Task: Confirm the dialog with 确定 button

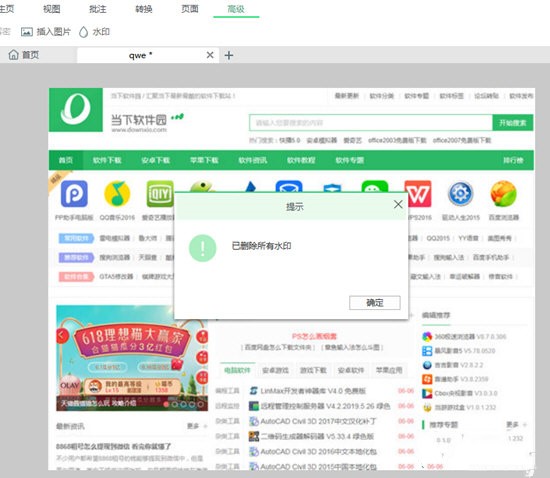Action: coord(375,303)
